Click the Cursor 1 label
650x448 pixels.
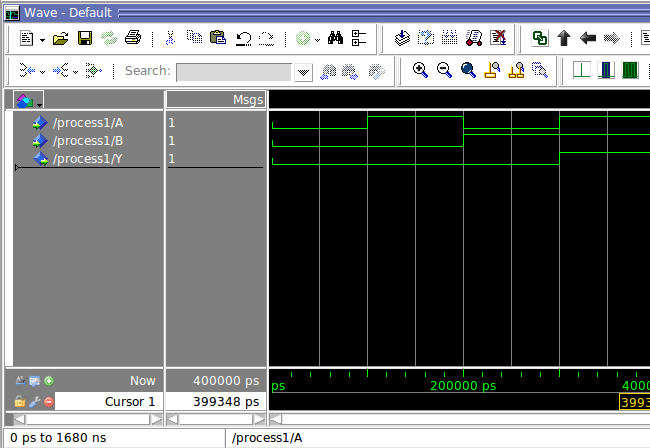(130, 402)
